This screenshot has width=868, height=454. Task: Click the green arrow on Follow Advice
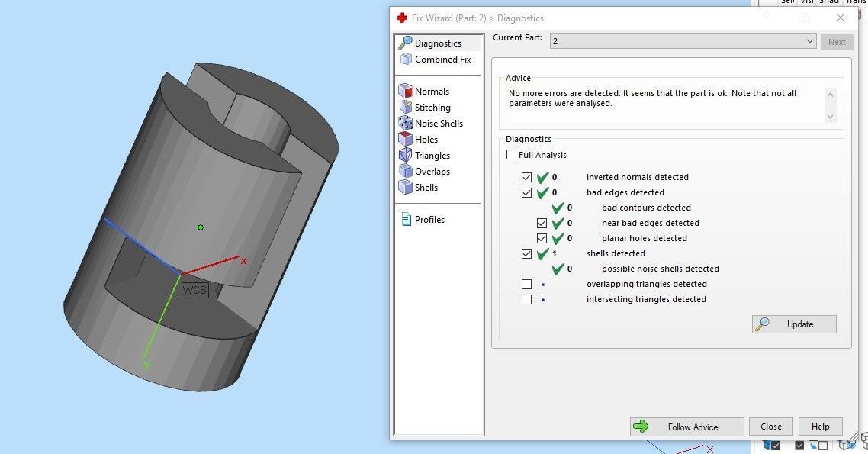[641, 427]
